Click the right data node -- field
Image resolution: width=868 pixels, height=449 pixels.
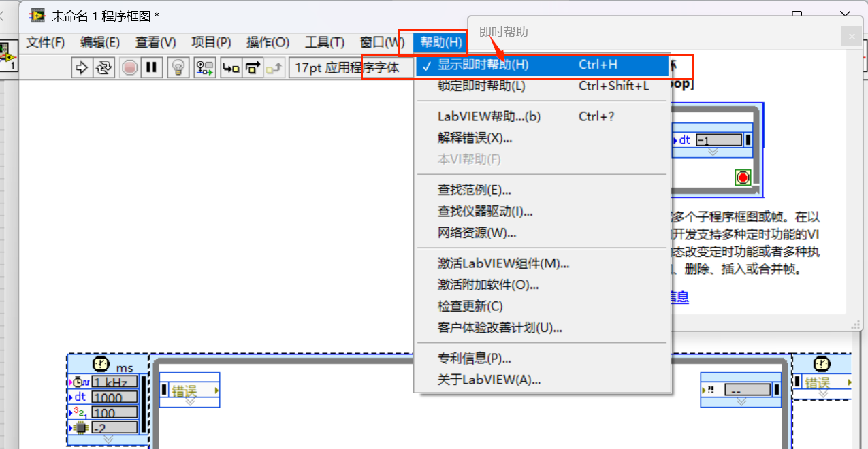[x=748, y=390]
